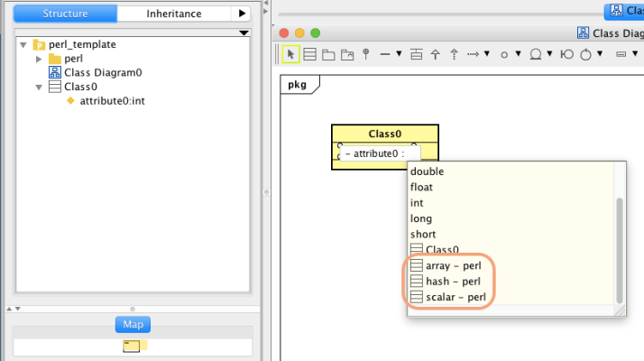Viewport: 644px width, 361px height.
Task: Minimize the Class Diagram window
Action: pyautogui.click(x=299, y=32)
